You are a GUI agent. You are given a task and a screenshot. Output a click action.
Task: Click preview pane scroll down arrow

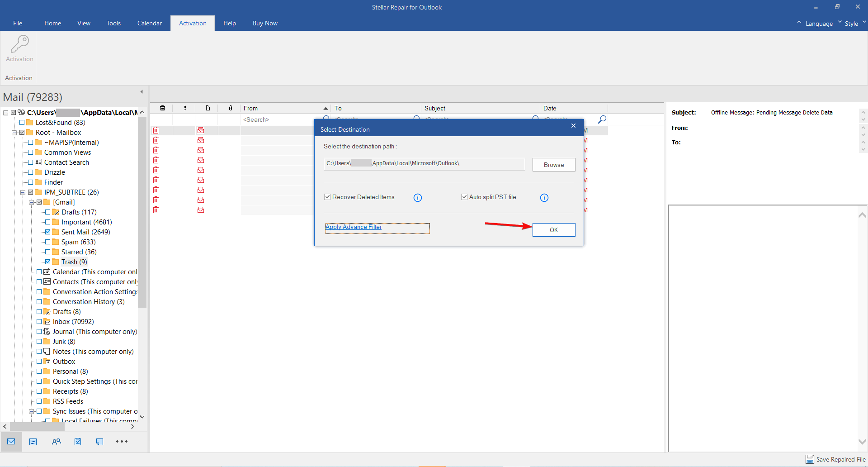(862, 442)
